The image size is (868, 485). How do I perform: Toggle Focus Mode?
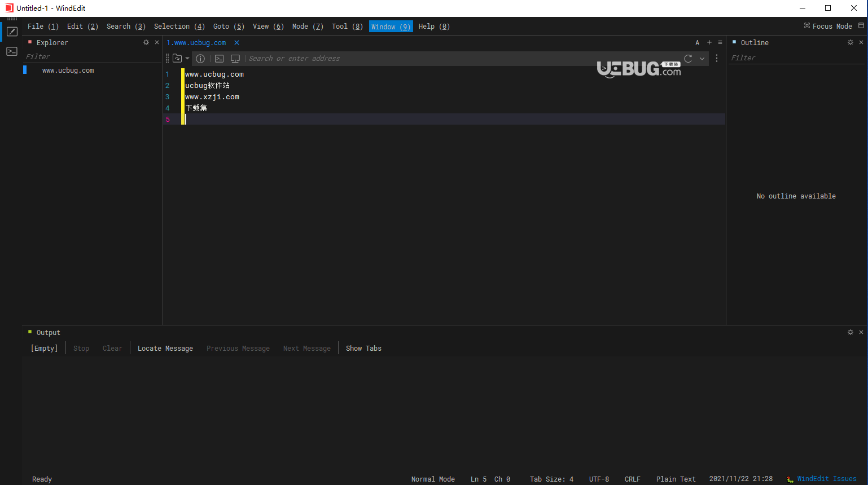pyautogui.click(x=828, y=26)
